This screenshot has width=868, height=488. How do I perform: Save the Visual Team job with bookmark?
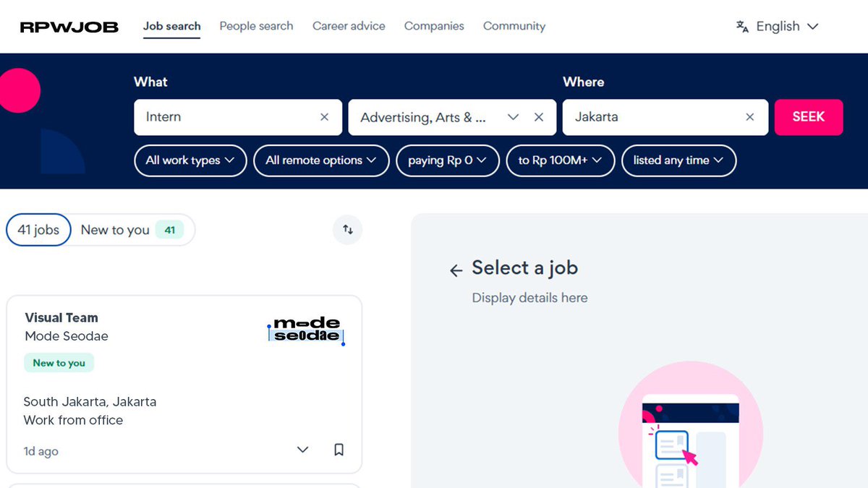coord(339,450)
